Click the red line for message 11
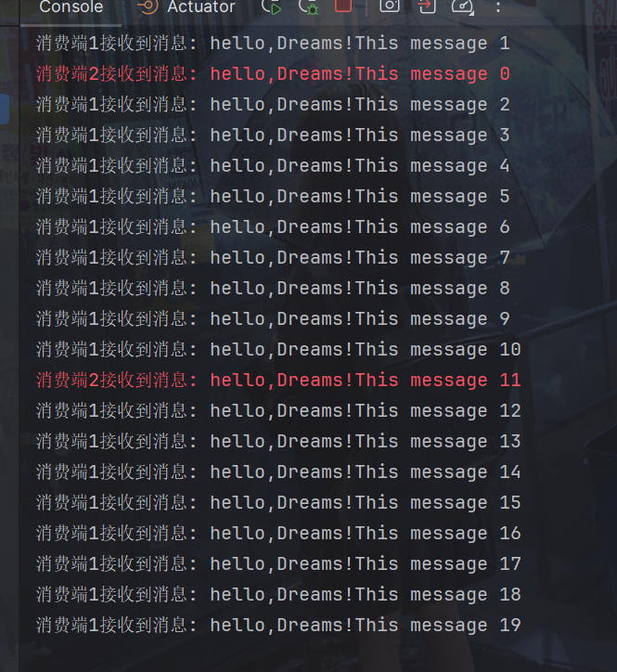Image resolution: width=617 pixels, height=672 pixels. (278, 381)
